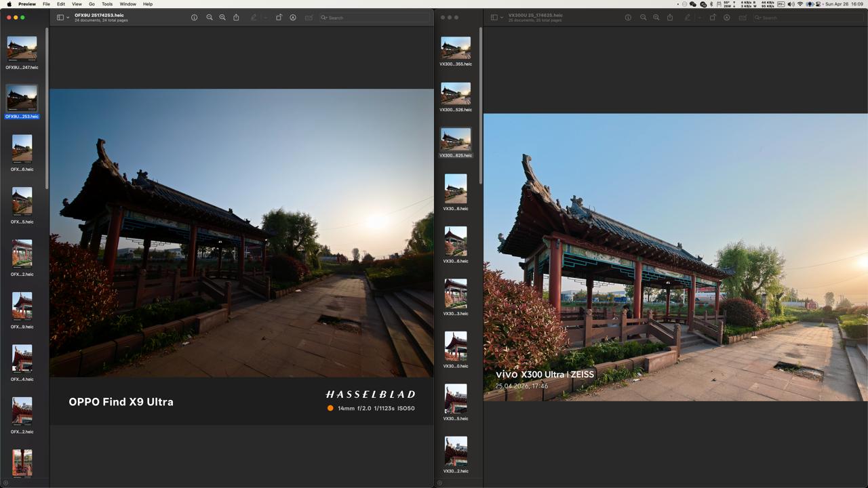This screenshot has width=868, height=488.
Task: Add sidebar item via plus button in OFX9U window
Action: [x=5, y=483]
